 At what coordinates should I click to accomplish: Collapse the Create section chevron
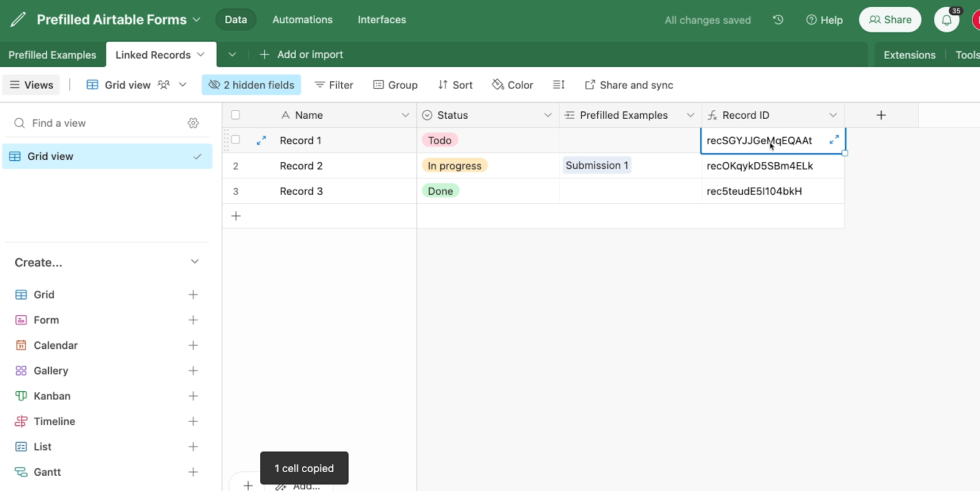pyautogui.click(x=195, y=262)
